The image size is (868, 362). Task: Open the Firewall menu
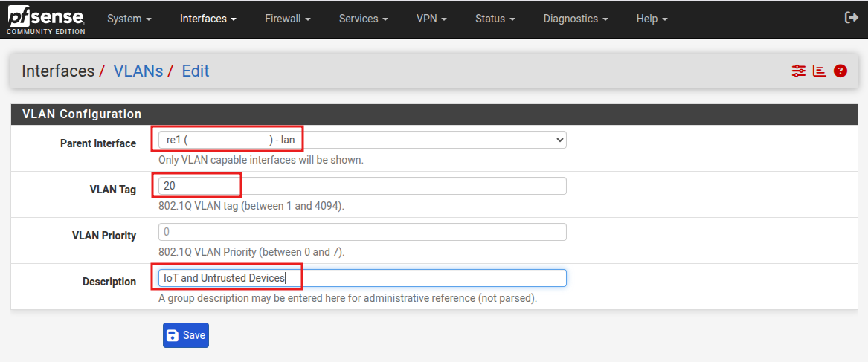coord(287,19)
